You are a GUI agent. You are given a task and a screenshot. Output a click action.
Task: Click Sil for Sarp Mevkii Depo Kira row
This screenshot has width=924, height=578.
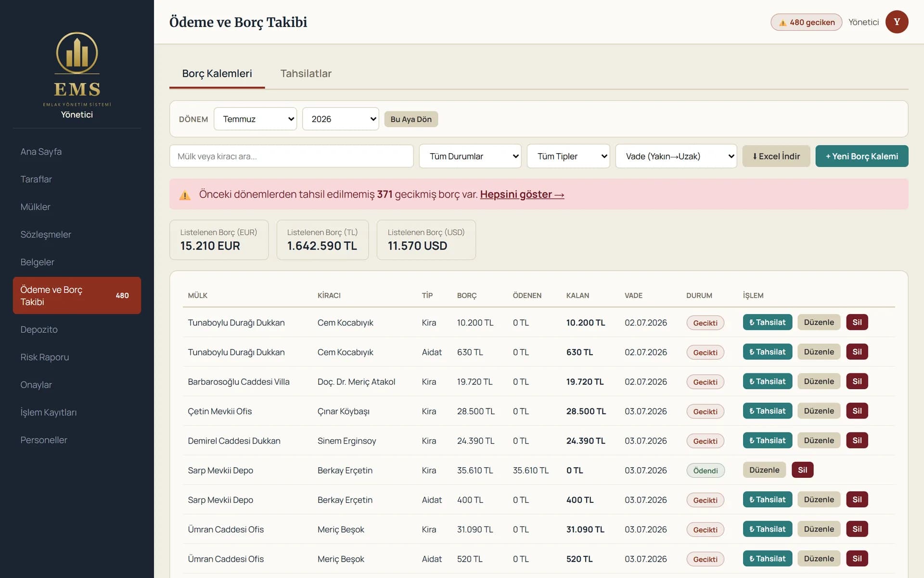[x=803, y=470]
